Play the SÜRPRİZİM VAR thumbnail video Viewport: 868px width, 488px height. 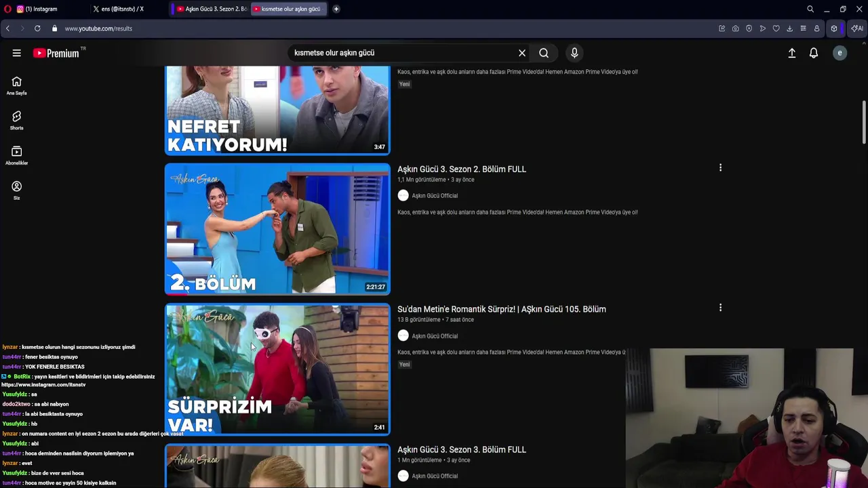tap(277, 369)
